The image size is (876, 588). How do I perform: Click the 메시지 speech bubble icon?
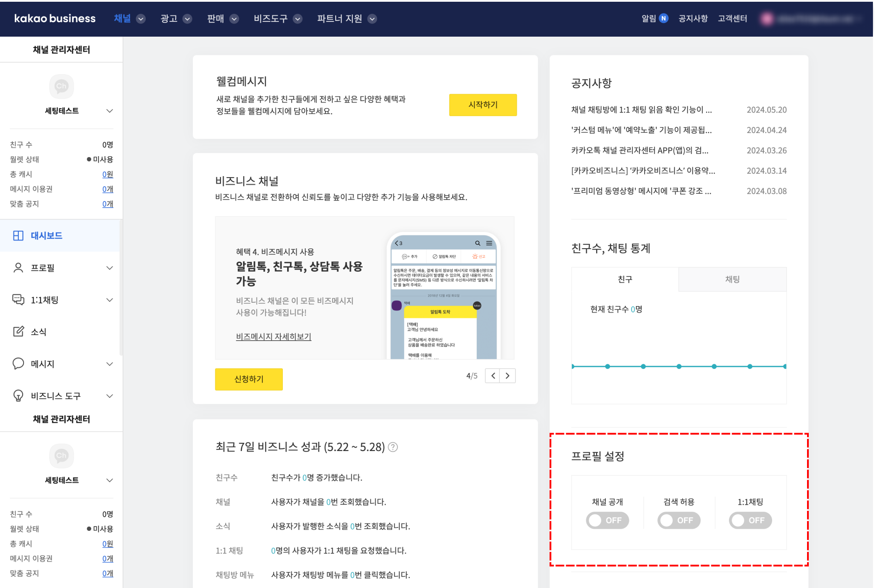[18, 364]
